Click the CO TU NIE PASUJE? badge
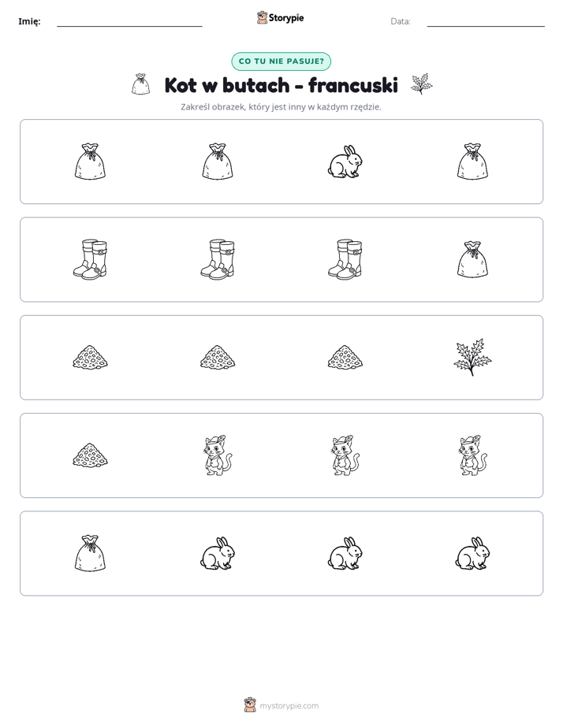Image resolution: width=563 pixels, height=728 pixels. click(281, 61)
